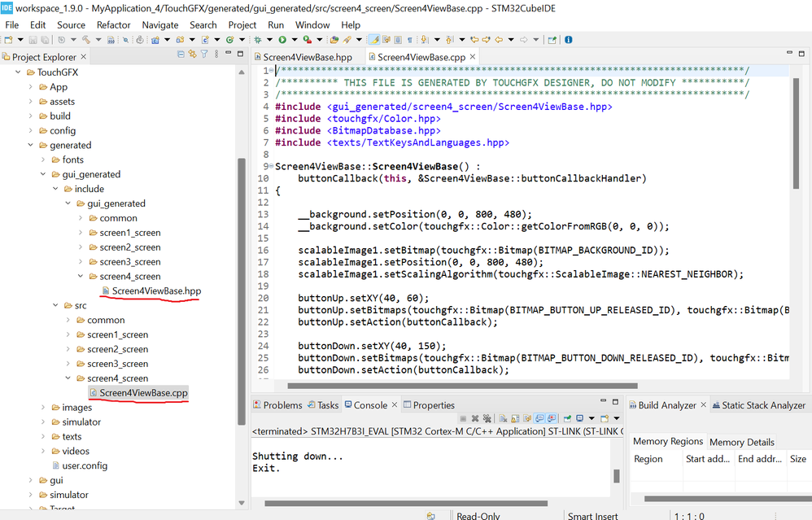The width and height of the screenshot is (812, 520).
Task: Click the Clear Console icon
Action: [503, 418]
